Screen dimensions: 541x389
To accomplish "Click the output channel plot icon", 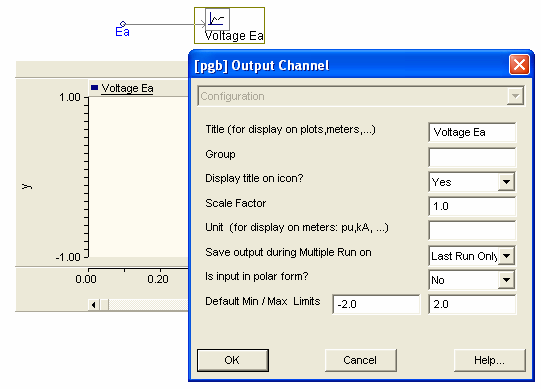I will 217,19.
